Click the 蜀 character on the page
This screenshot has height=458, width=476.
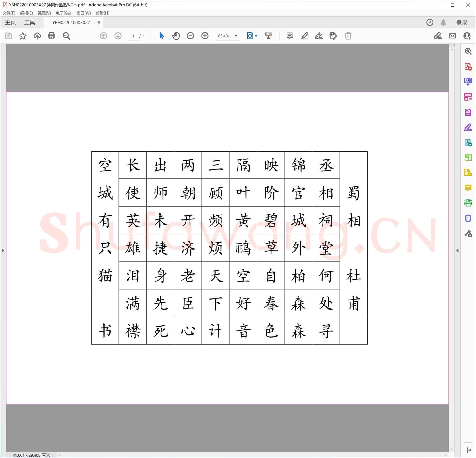click(354, 193)
